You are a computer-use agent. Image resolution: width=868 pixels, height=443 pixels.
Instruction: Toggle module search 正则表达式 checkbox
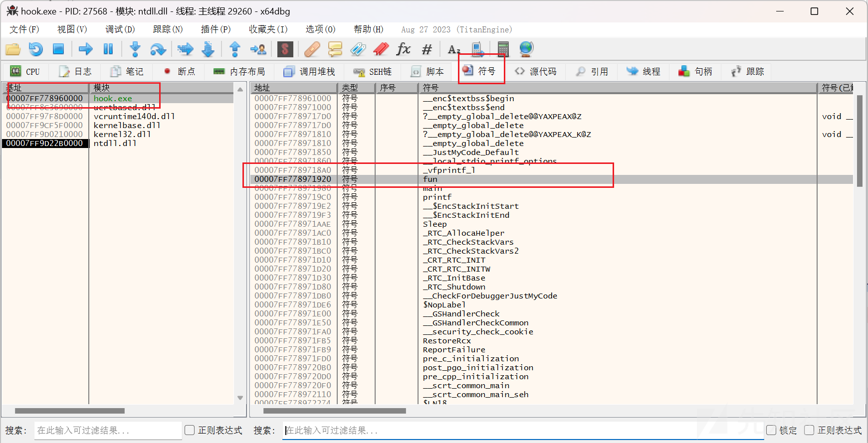[x=190, y=430]
